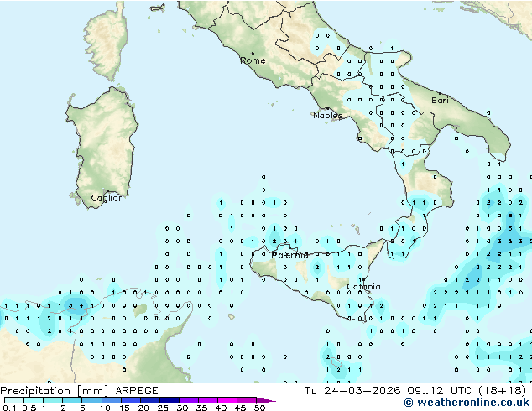Click the Catania city label
The height and width of the screenshot is (411, 532).
point(363,287)
